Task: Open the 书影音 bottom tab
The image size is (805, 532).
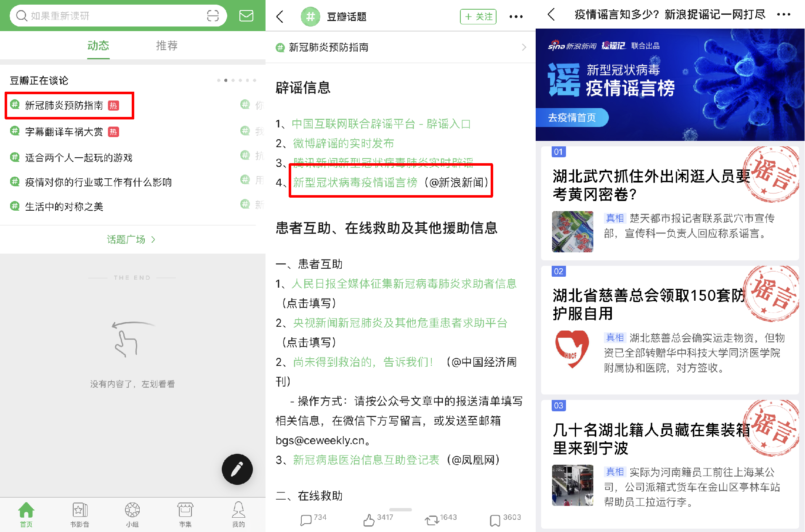Action: (80, 515)
